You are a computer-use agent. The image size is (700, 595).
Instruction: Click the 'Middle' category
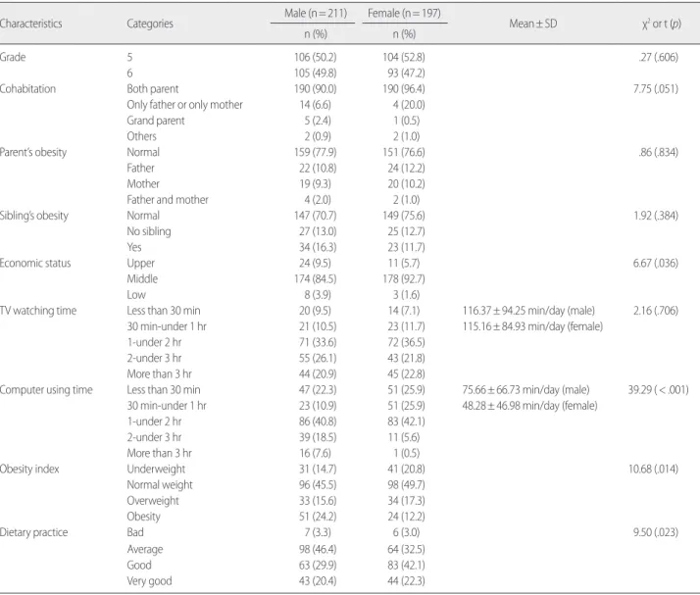[142, 279]
